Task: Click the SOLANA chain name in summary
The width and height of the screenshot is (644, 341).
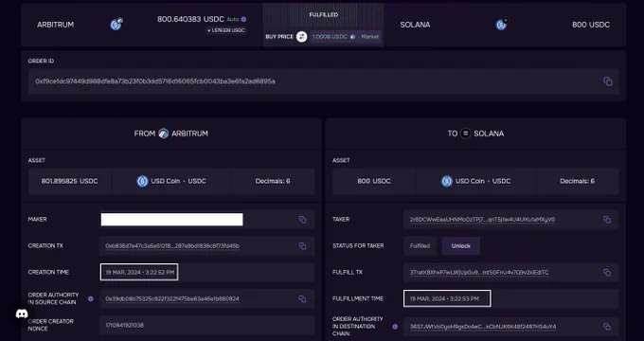Action: (415, 25)
